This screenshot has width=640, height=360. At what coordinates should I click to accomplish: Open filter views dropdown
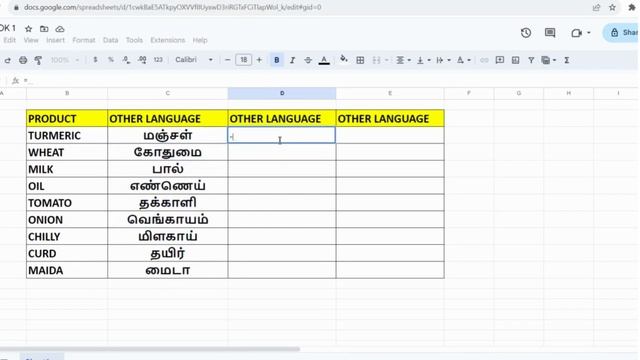pos(549,60)
